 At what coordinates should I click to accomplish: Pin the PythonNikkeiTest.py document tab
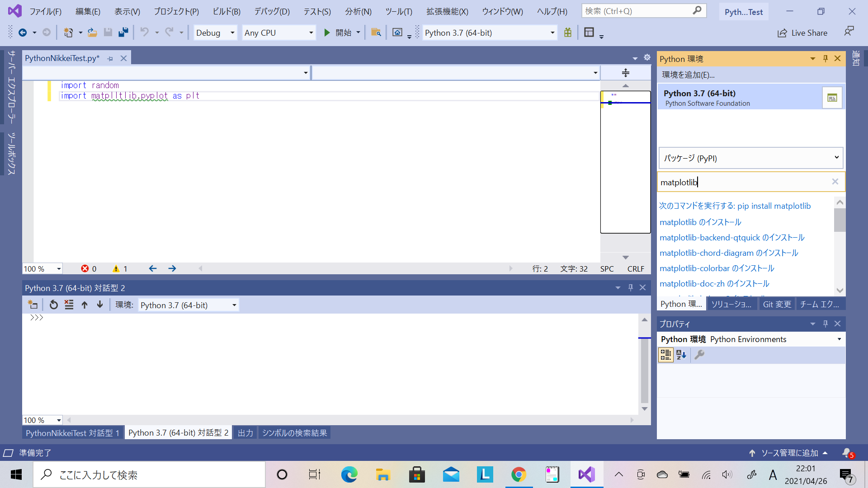[110, 58]
